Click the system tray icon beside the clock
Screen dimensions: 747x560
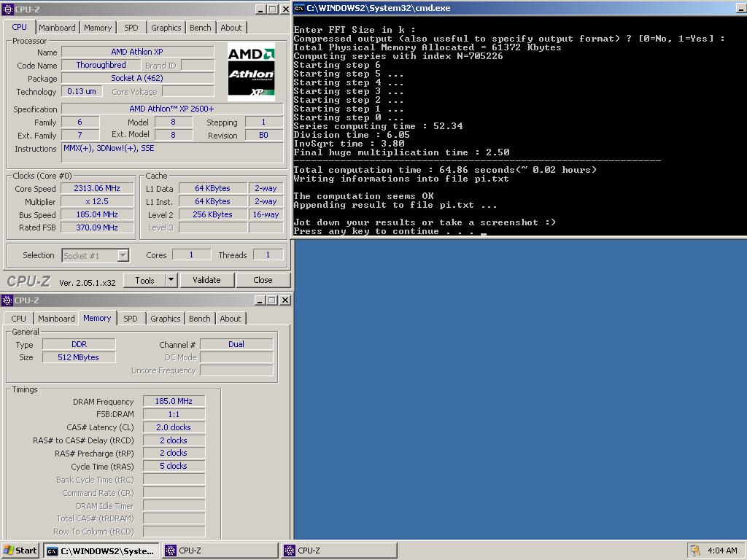click(x=694, y=551)
